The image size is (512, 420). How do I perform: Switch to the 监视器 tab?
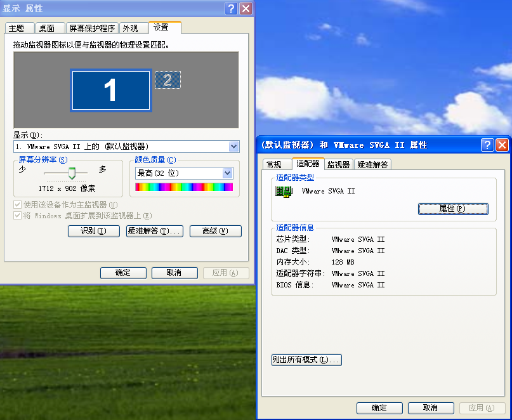[338, 163]
